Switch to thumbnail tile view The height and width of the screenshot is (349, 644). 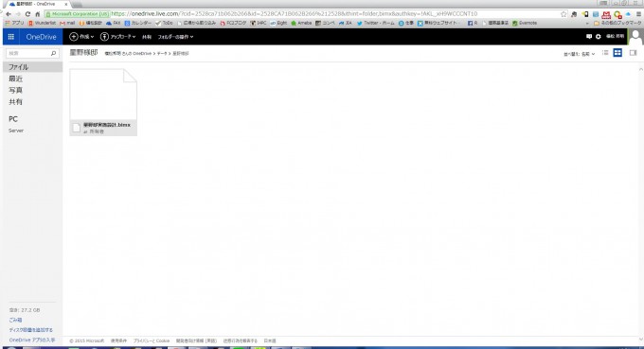[x=617, y=53]
